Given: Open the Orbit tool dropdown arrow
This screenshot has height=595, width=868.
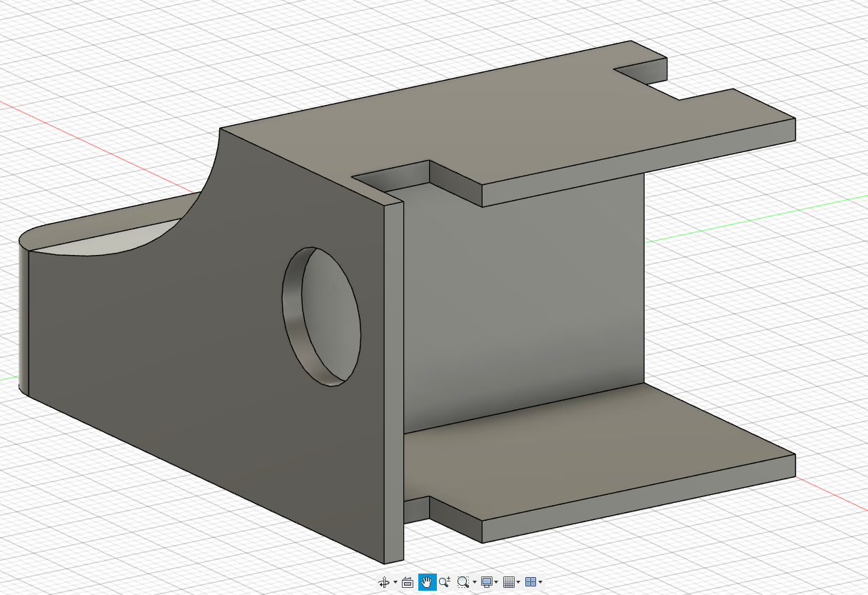Looking at the screenshot, I should tap(395, 581).
